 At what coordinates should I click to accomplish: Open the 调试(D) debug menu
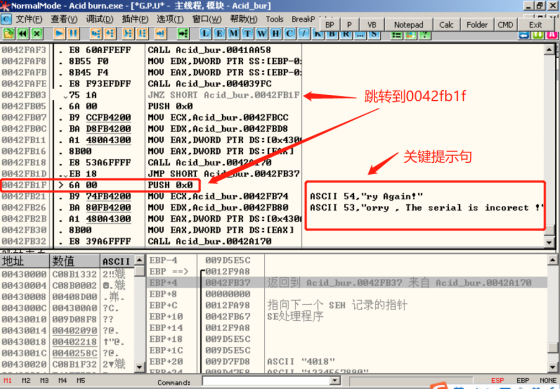point(99,19)
